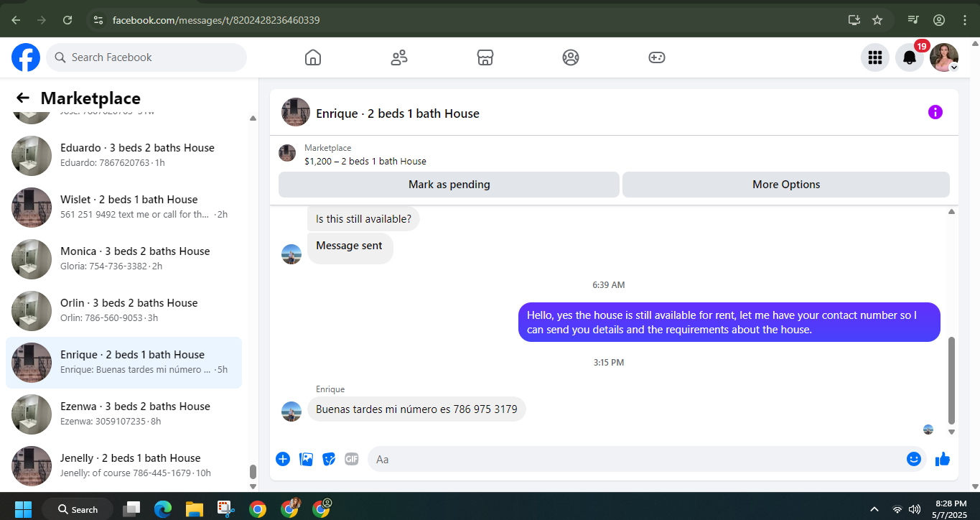Open the Friends icon in top nav
This screenshot has width=980, height=520.
pyautogui.click(x=399, y=57)
